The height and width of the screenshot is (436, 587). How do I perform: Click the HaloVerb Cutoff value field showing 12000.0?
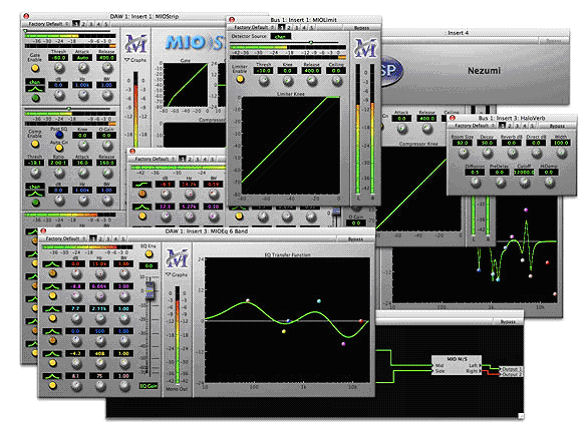coord(524,172)
